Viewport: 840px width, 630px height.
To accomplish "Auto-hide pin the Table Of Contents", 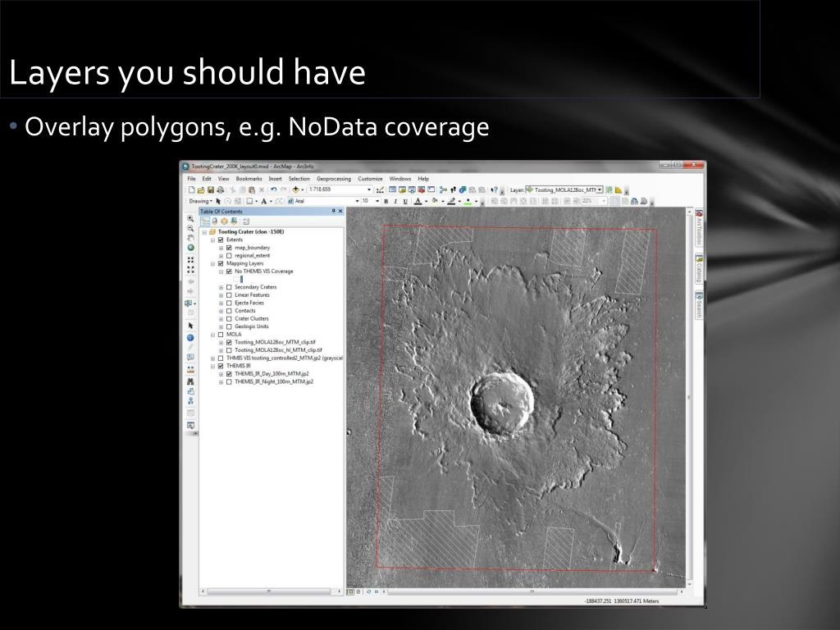I will (x=333, y=212).
